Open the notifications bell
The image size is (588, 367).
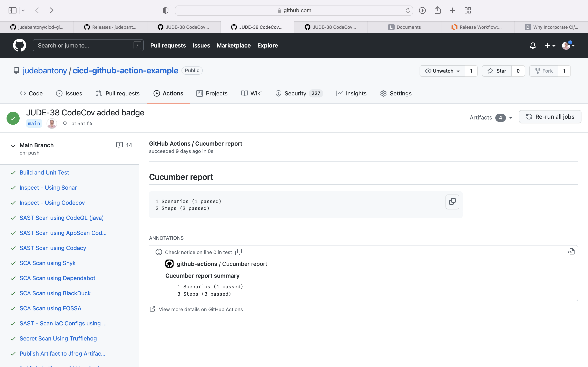533,45
